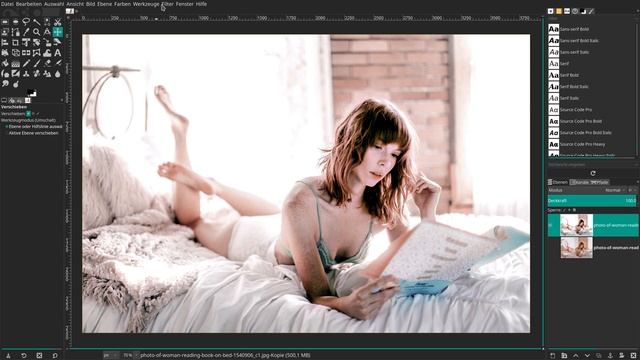Open the Bearbeiten menu
The width and height of the screenshot is (640, 360).
tap(29, 4)
